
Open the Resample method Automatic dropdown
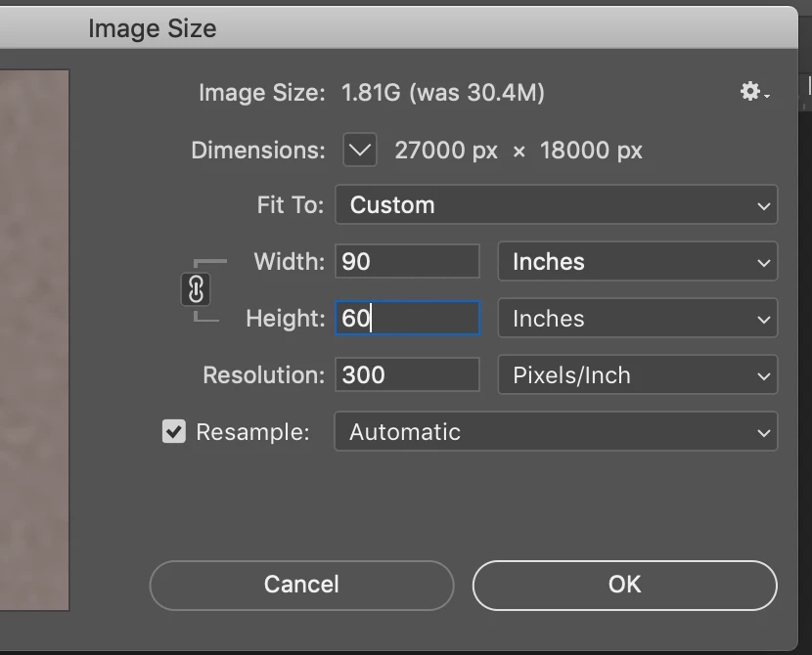tap(556, 432)
